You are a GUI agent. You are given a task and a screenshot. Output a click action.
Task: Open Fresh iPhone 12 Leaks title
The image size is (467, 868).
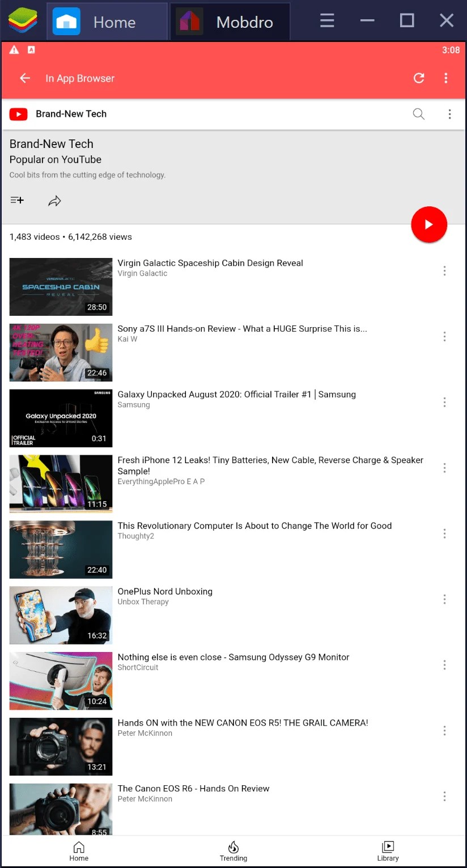[x=270, y=465]
